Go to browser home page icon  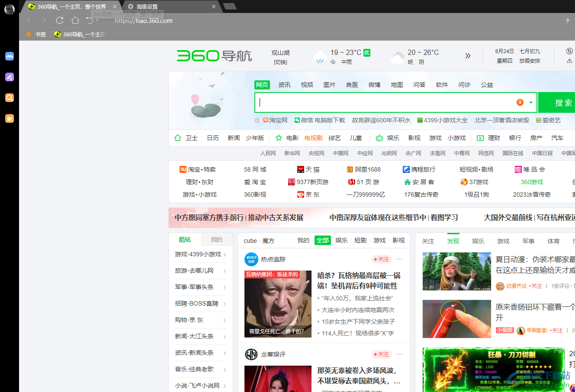click(75, 20)
